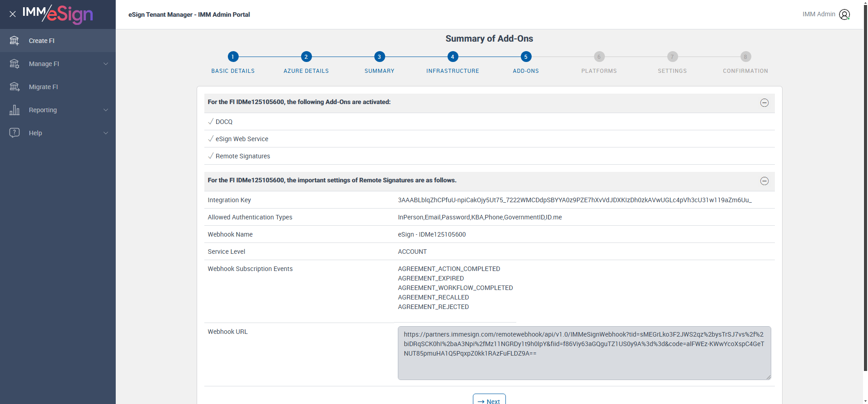Click the Summary of Add-Ons heading
868x404 pixels.
click(x=489, y=38)
